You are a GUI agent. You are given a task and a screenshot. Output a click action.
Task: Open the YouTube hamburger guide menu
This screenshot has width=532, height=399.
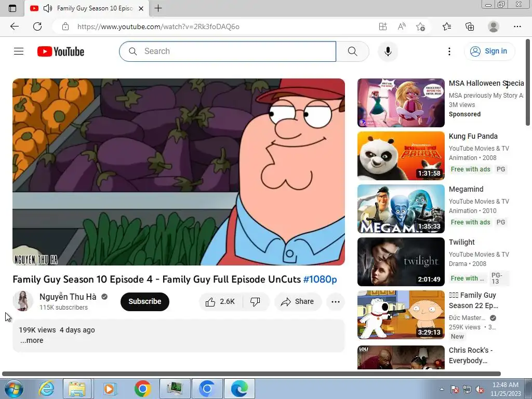pos(19,51)
